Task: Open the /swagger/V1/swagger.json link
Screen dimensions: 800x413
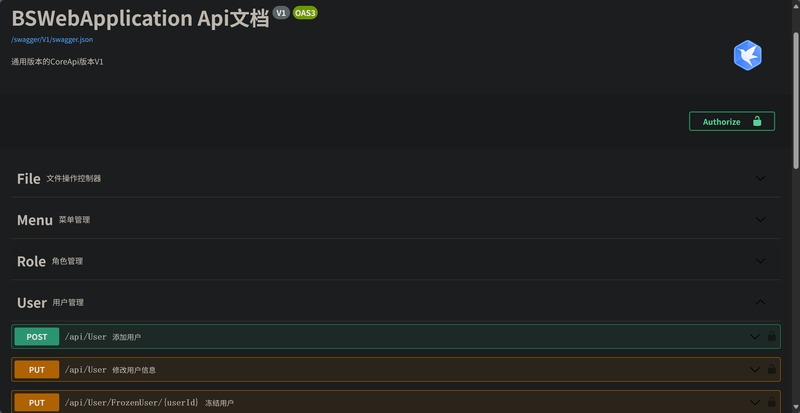Action: click(52, 39)
